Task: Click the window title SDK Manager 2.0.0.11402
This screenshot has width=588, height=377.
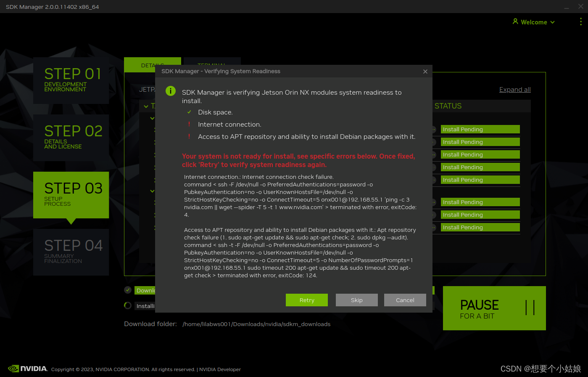Action: click(53, 7)
